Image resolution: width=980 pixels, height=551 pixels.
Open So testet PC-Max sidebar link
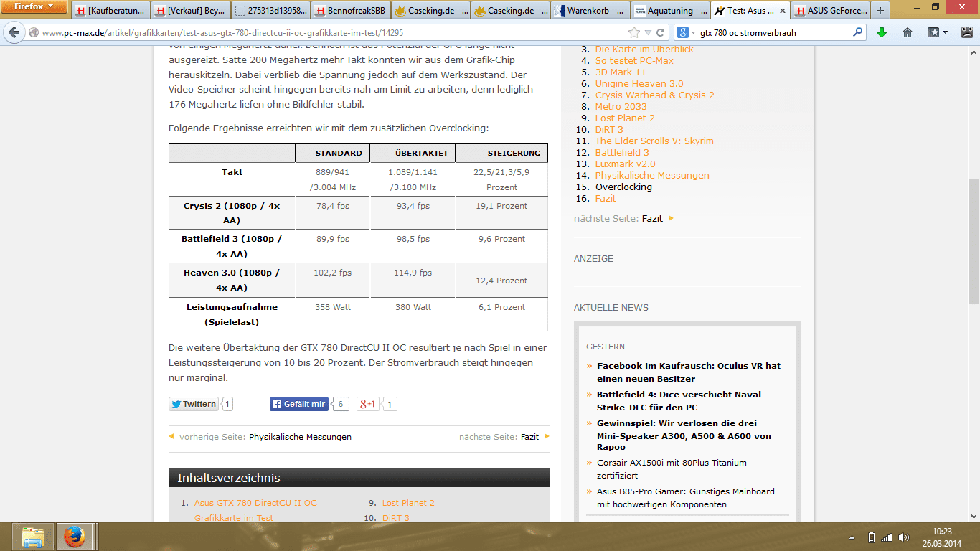(x=634, y=60)
